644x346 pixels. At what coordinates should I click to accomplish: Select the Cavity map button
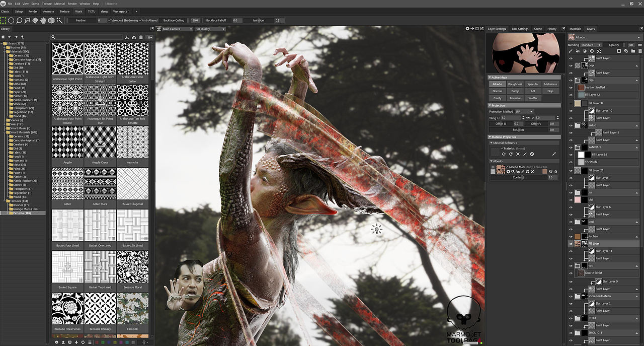point(497,98)
